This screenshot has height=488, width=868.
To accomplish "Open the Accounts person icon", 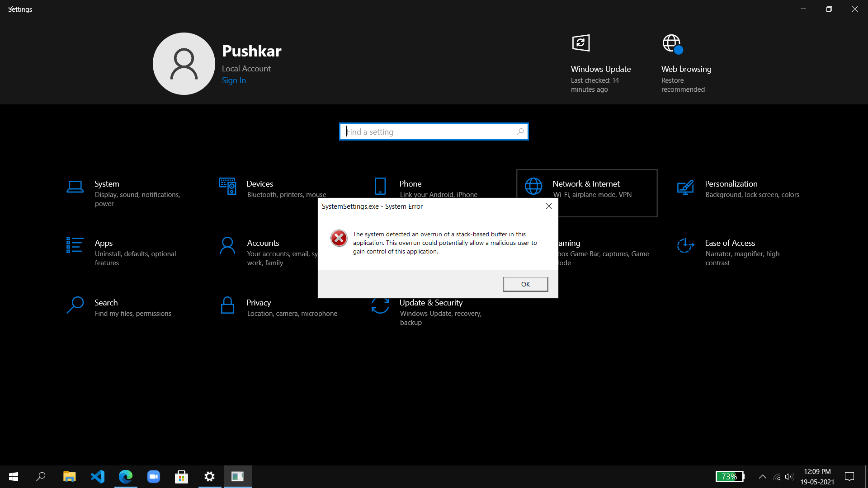I will pyautogui.click(x=227, y=245).
